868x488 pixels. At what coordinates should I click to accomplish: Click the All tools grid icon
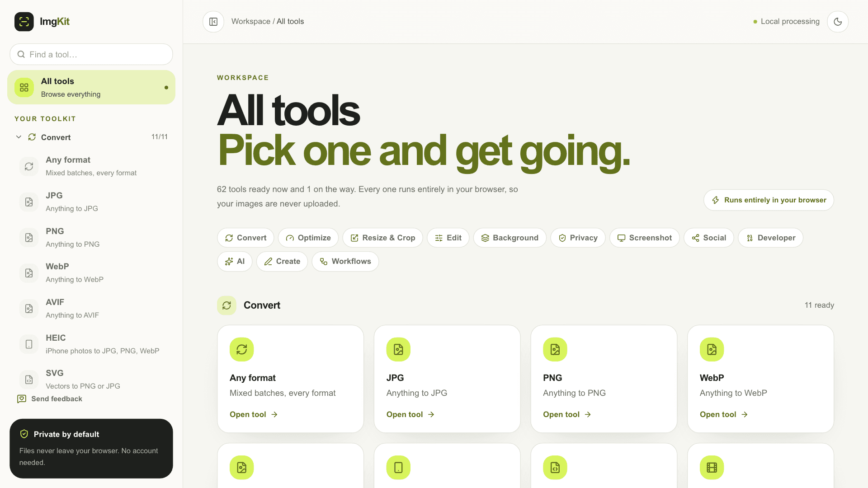(24, 88)
